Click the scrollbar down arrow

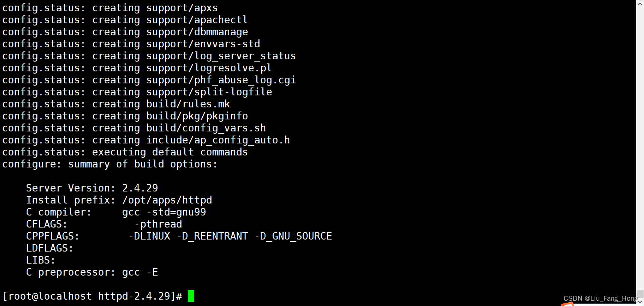click(640, 302)
